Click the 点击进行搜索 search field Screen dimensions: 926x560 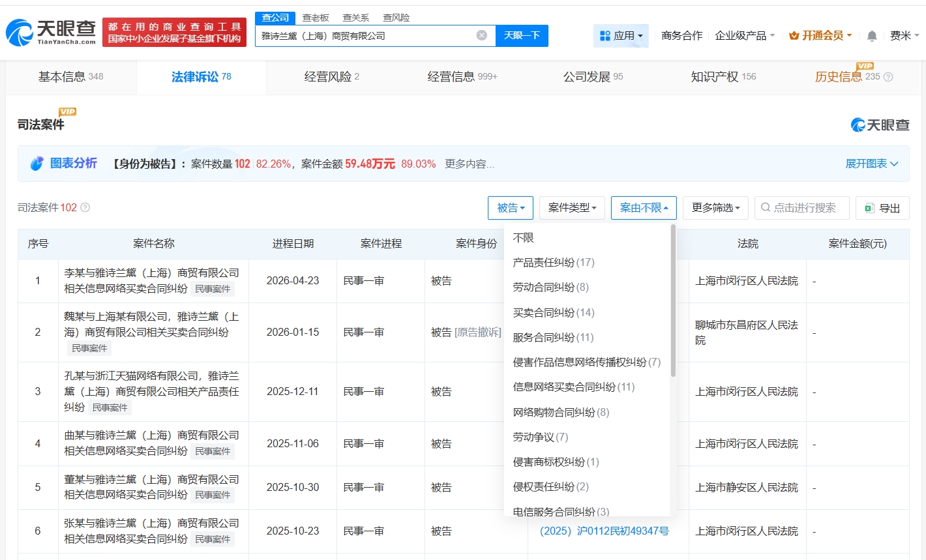click(x=802, y=208)
